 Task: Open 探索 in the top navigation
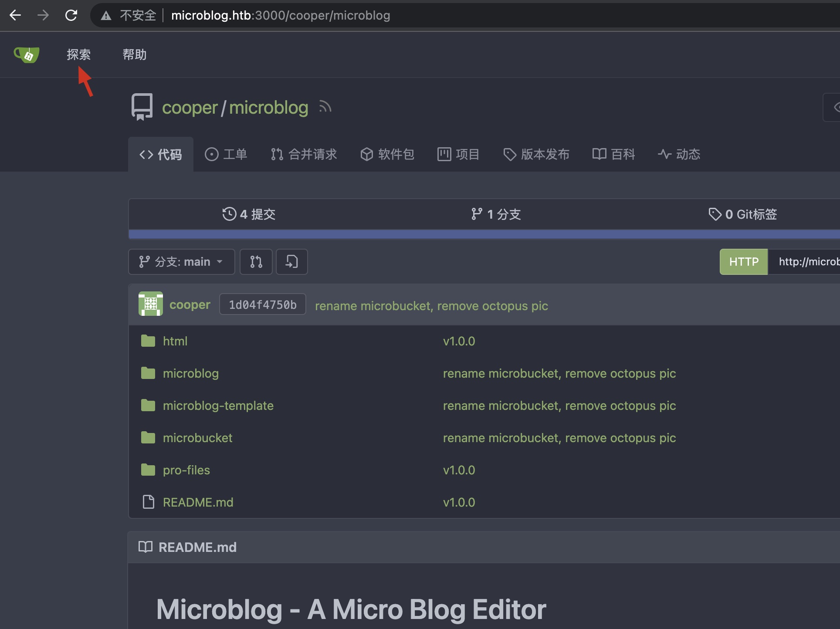(x=79, y=55)
